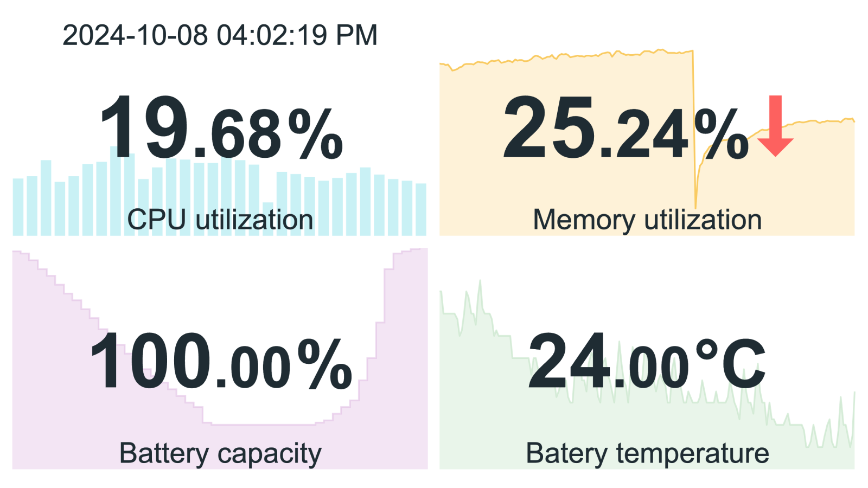The image size is (868, 488).
Task: Select the 25.24% memory value
Action: click(626, 129)
